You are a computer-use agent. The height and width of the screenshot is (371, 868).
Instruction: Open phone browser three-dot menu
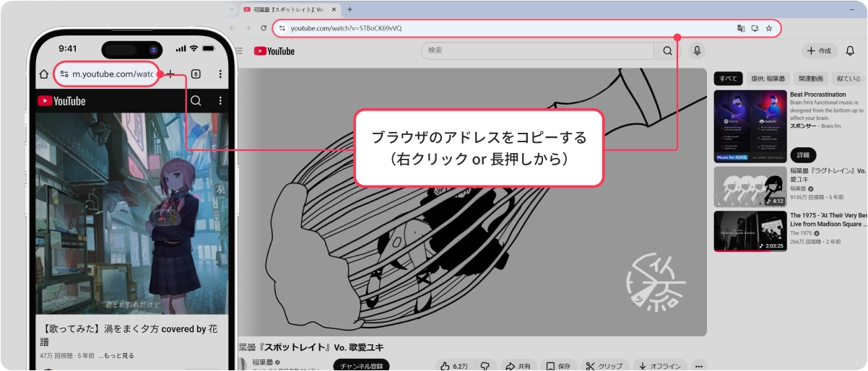tap(220, 74)
